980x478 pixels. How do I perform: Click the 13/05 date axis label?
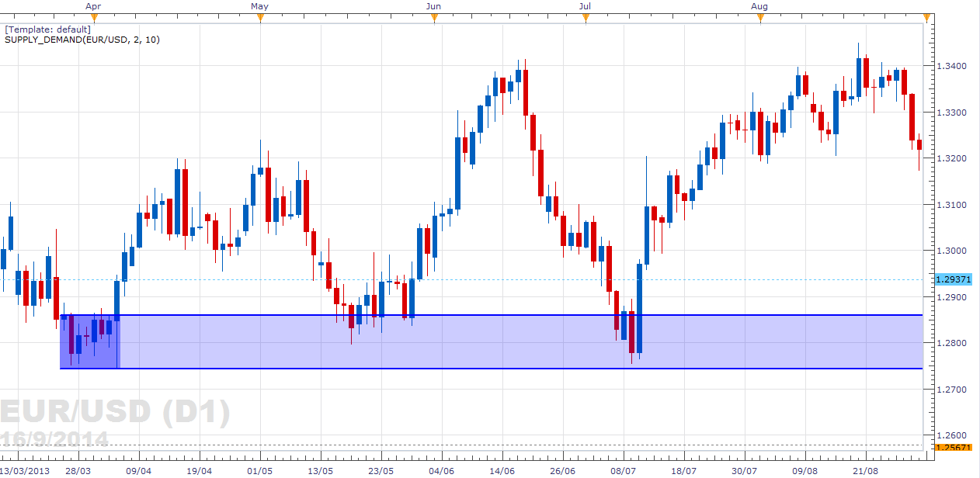pos(321,471)
